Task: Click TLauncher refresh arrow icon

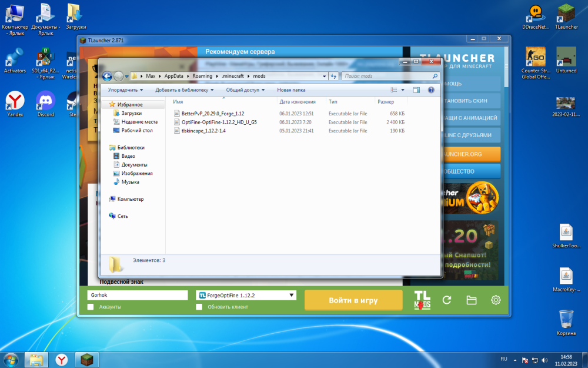Action: tap(447, 300)
